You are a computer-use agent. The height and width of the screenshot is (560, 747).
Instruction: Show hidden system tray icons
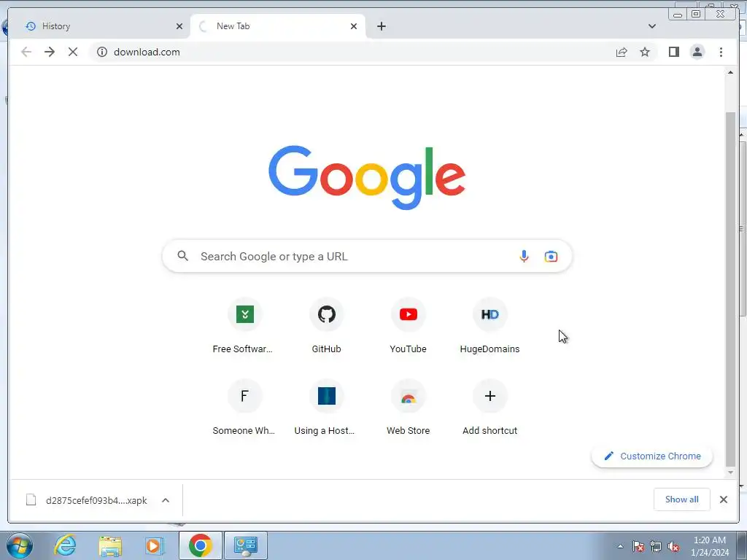click(x=620, y=546)
